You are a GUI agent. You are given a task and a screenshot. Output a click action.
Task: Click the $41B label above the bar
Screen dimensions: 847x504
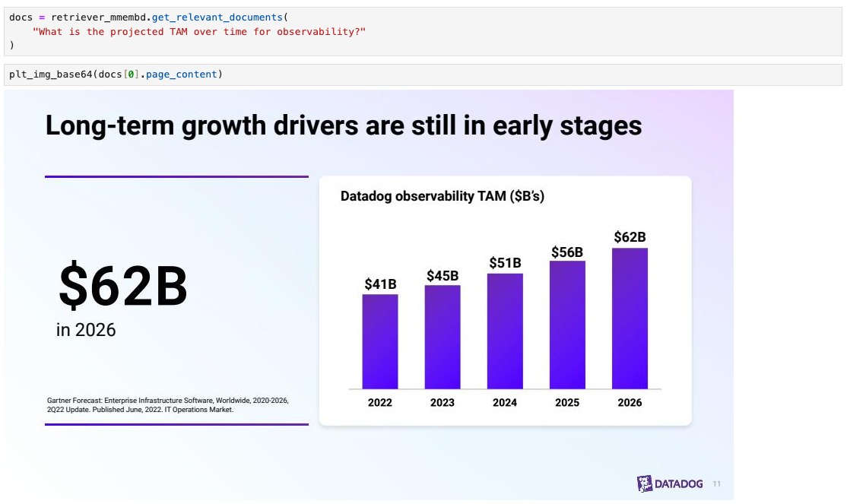click(x=380, y=284)
